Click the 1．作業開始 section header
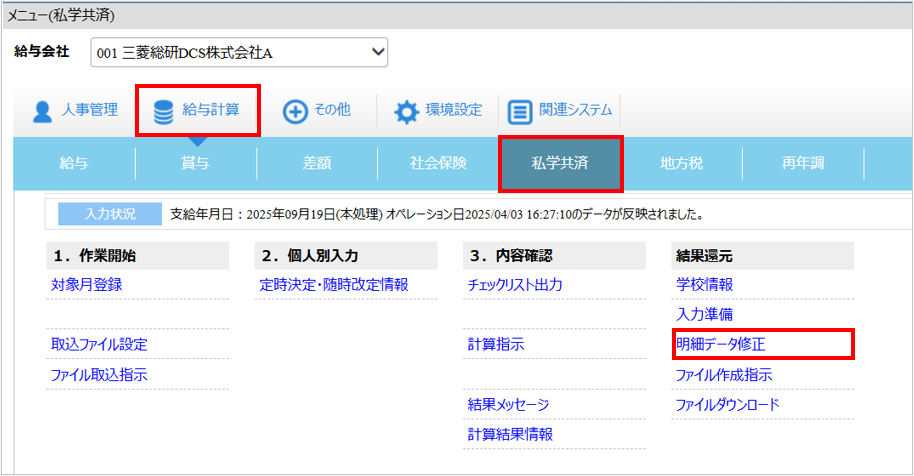The image size is (914, 476). [138, 256]
